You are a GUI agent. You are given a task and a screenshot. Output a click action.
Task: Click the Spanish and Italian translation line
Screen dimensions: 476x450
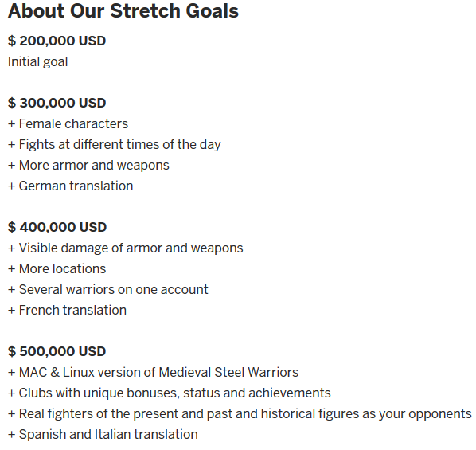[x=103, y=435]
